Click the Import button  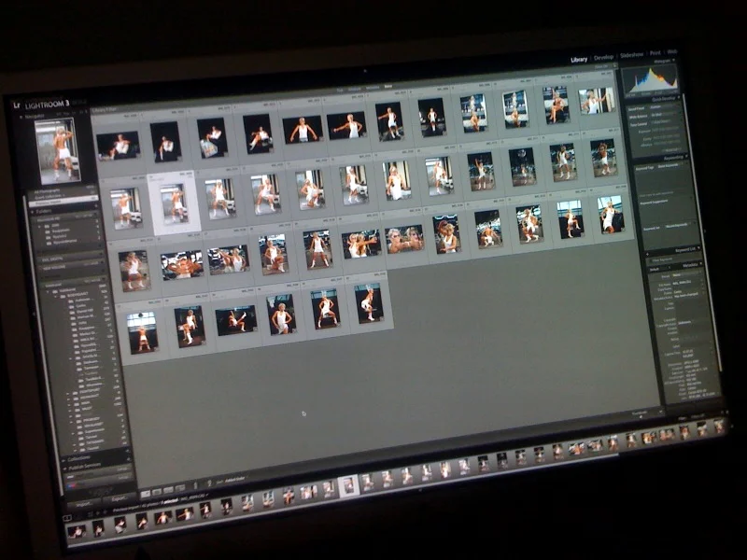click(x=82, y=504)
